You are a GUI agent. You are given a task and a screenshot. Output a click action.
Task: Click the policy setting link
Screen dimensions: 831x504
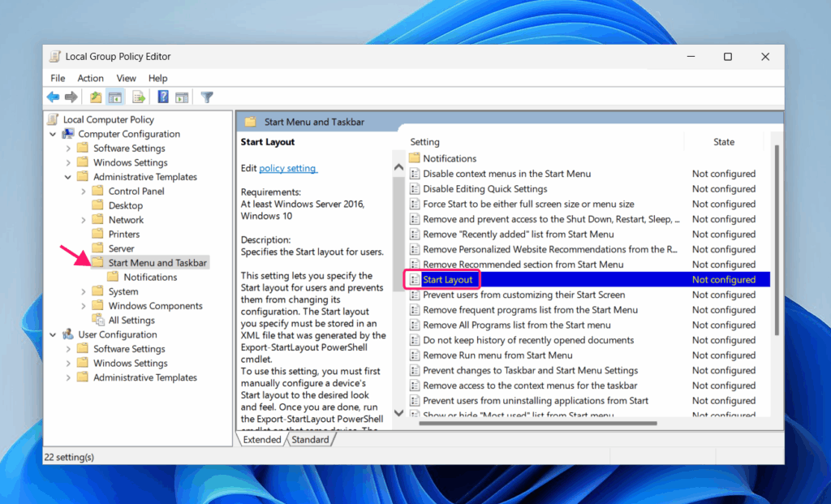point(288,168)
